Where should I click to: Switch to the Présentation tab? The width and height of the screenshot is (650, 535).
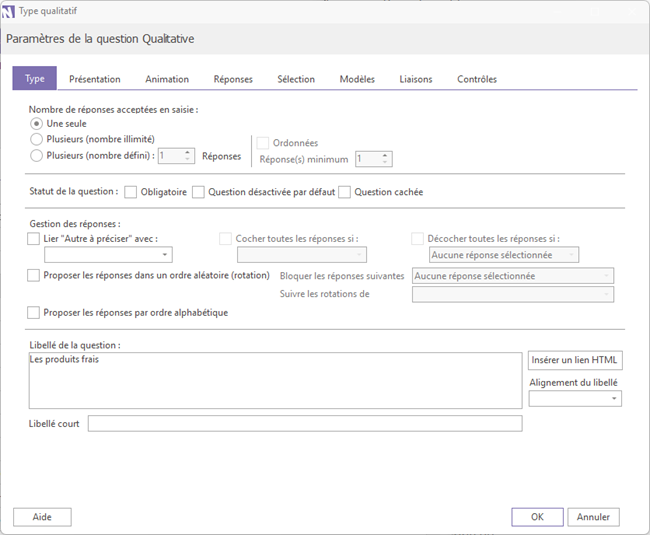point(95,79)
